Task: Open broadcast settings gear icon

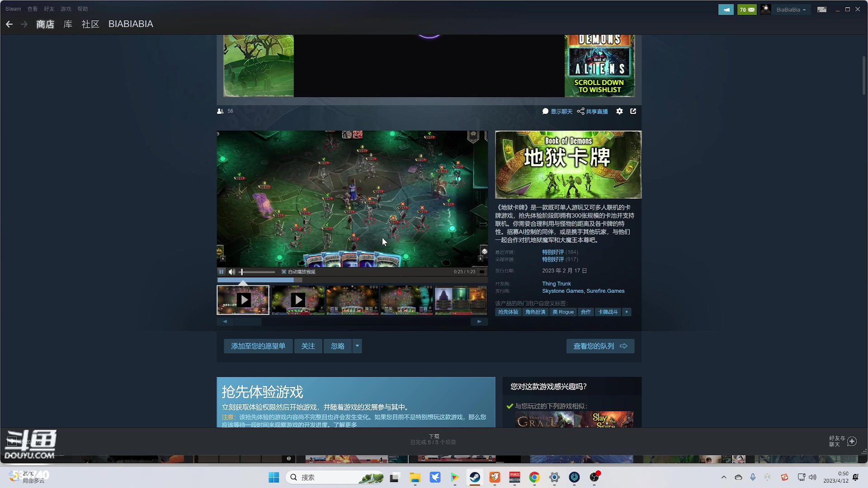Action: 619,111
